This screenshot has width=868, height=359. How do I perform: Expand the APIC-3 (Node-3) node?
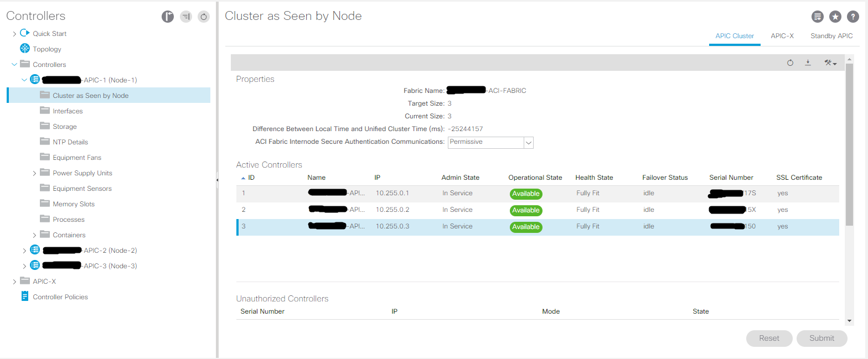coord(24,266)
